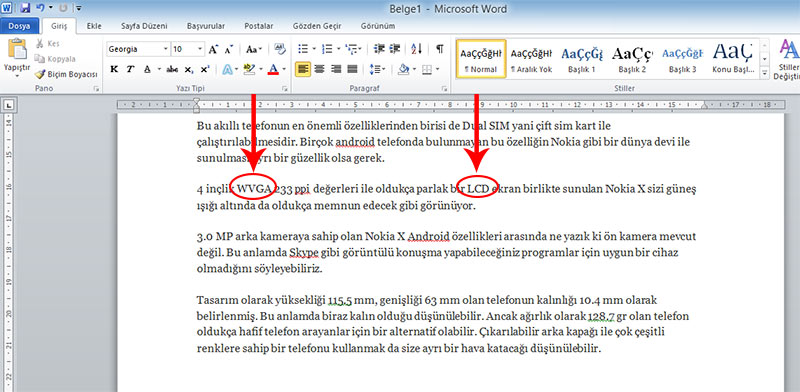Open the undo history dropdown arrow
This screenshot has width=800, height=392.
point(50,8)
